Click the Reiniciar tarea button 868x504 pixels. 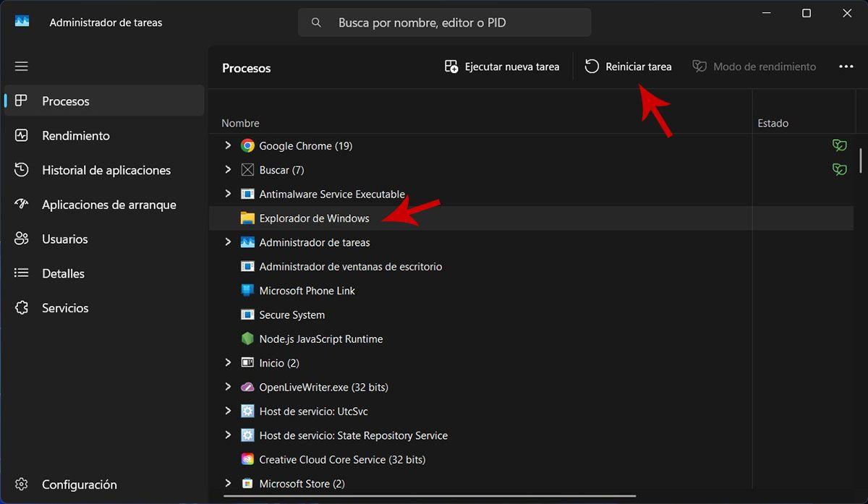coord(629,67)
